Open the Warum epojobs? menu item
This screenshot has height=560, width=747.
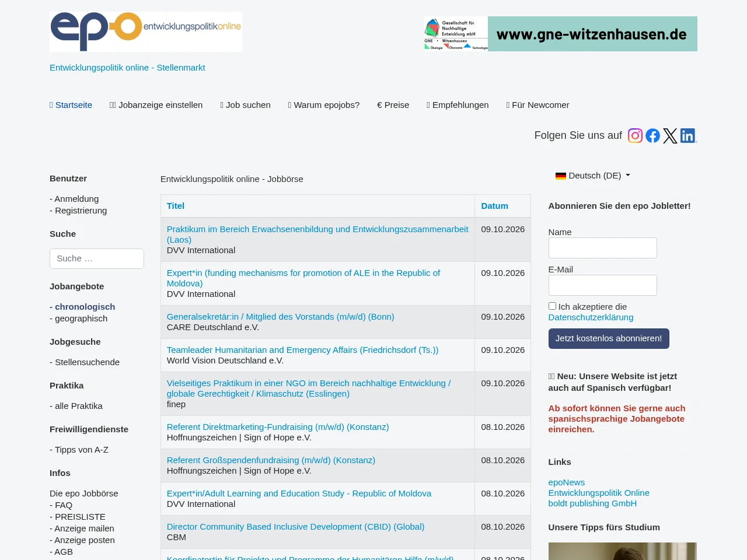[x=324, y=105]
